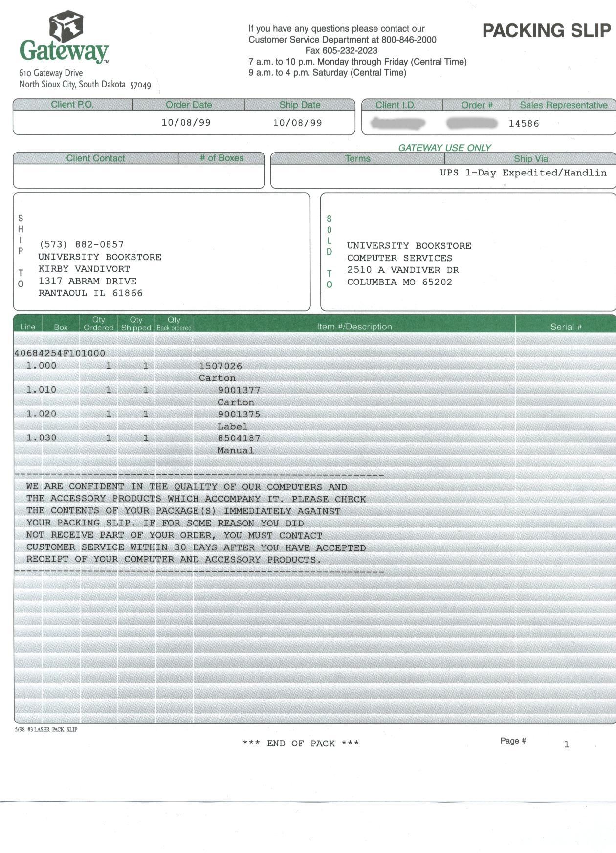Click the GATEWAY USE ONLY label
The width and height of the screenshot is (616, 853).
point(444,148)
